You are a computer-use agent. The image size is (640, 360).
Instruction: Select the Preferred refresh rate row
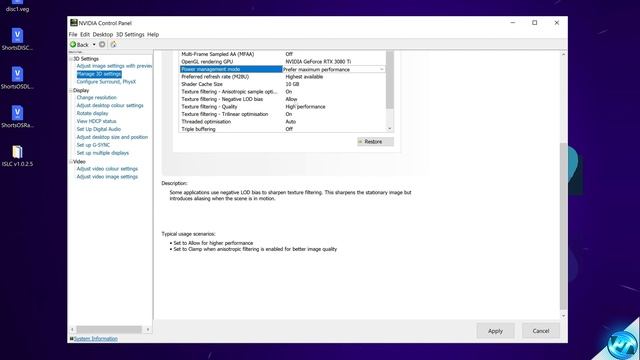282,77
